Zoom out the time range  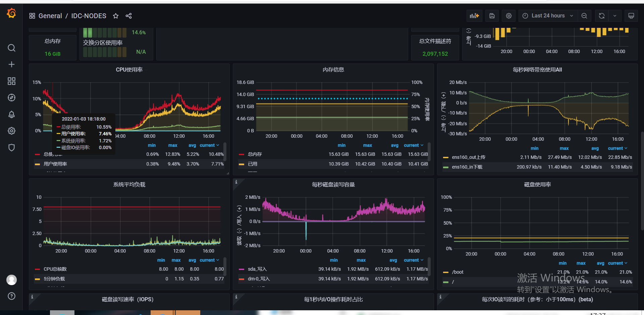tap(584, 16)
